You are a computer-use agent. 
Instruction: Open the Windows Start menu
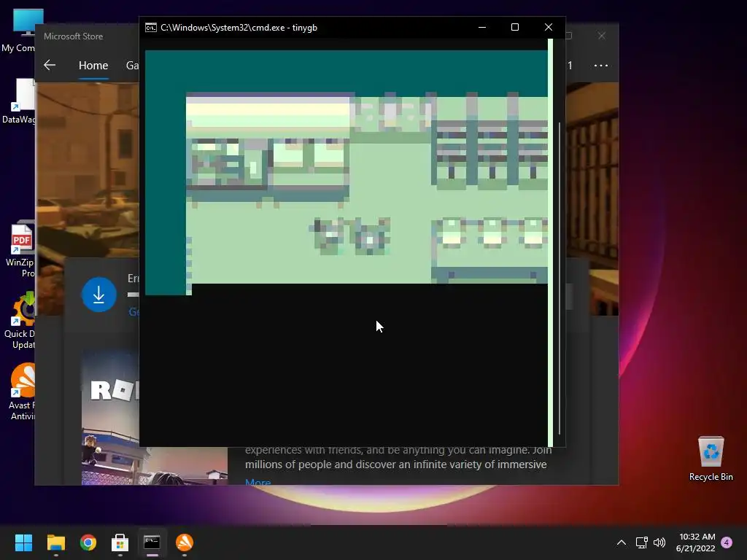[23, 542]
